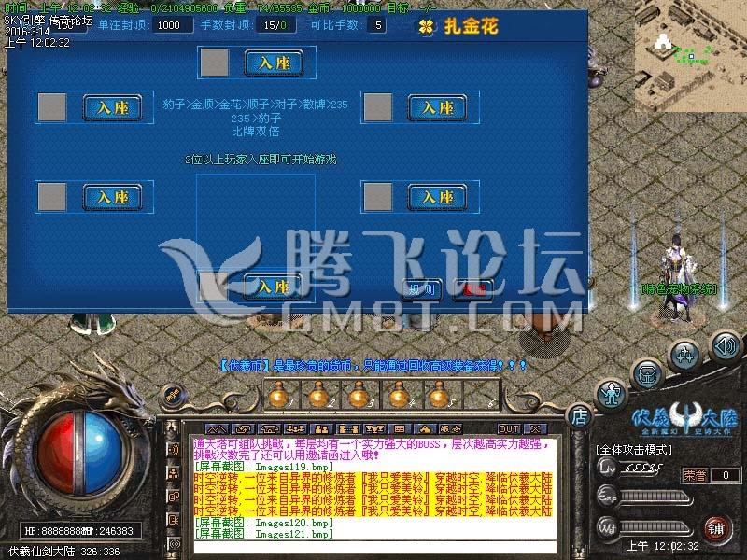The width and height of the screenshot is (747, 560).
Task: Click the house-shaped icon in chat toolbar
Action: [x=426, y=428]
